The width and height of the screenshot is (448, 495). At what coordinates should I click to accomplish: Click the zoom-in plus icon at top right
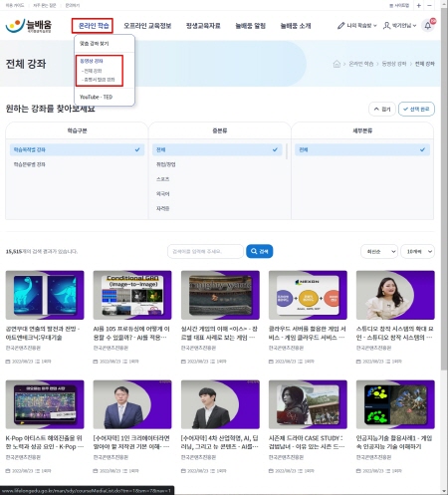tap(419, 5)
